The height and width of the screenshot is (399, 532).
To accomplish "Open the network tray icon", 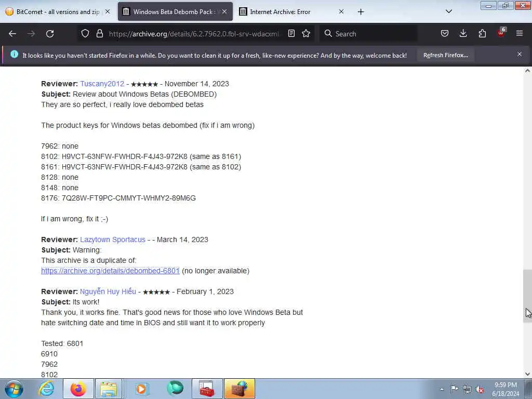I will click(467, 389).
